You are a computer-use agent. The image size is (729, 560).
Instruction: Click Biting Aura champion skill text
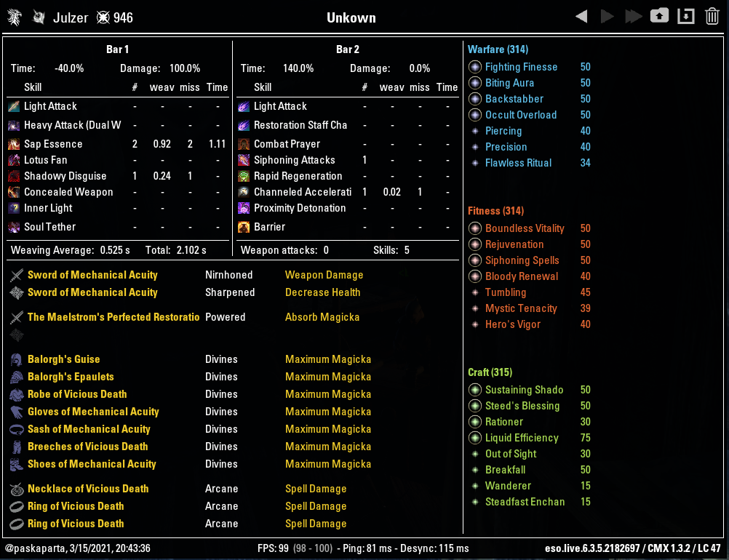tap(509, 83)
